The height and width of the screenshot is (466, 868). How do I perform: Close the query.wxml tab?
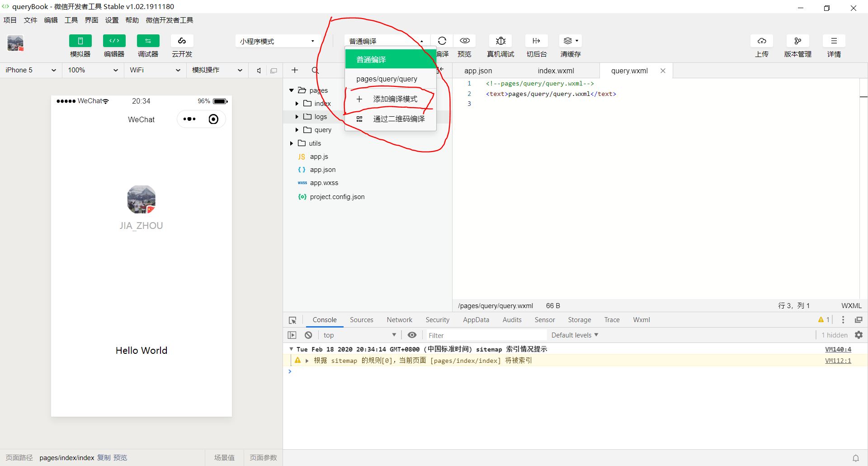(663, 71)
